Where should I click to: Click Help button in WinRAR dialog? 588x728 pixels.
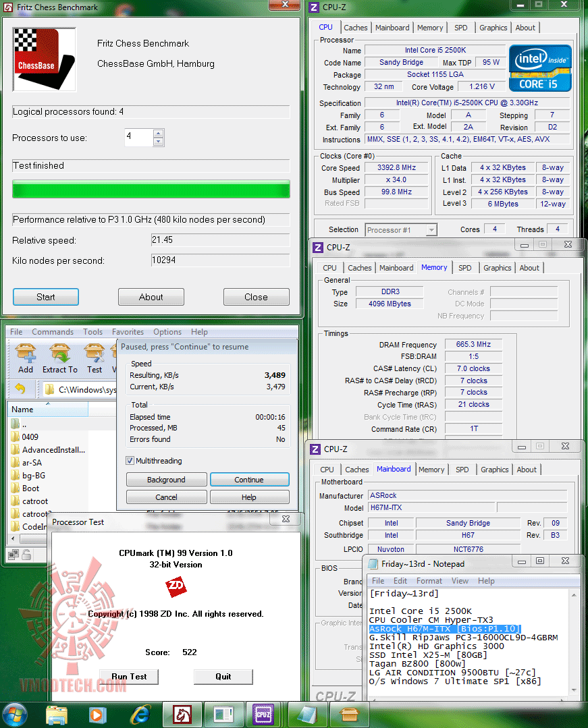point(249,497)
